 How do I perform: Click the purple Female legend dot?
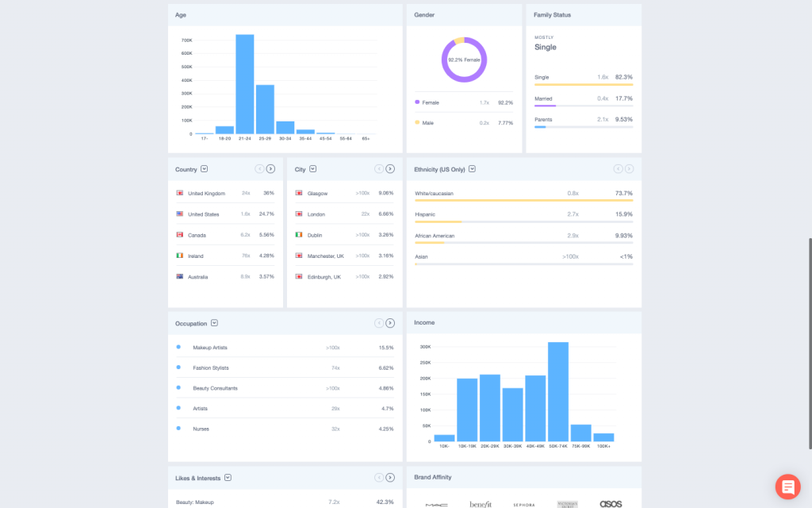click(417, 102)
